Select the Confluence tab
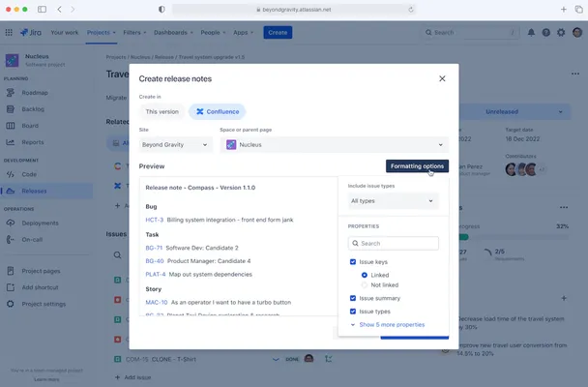 [218, 112]
